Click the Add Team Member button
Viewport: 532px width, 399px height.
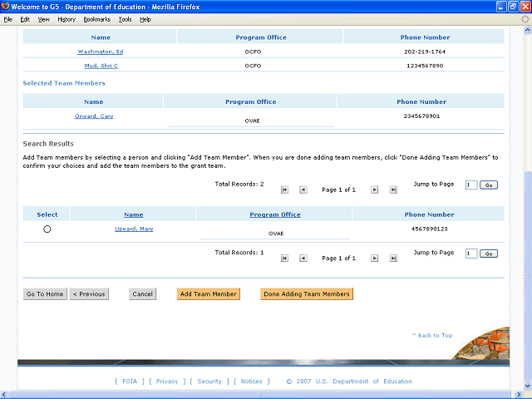(209, 294)
